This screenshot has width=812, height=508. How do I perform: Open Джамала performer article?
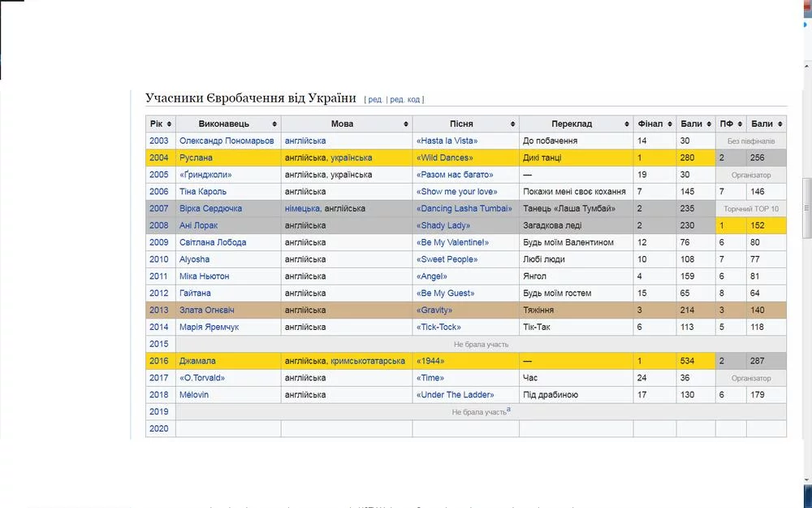pyautogui.click(x=197, y=361)
